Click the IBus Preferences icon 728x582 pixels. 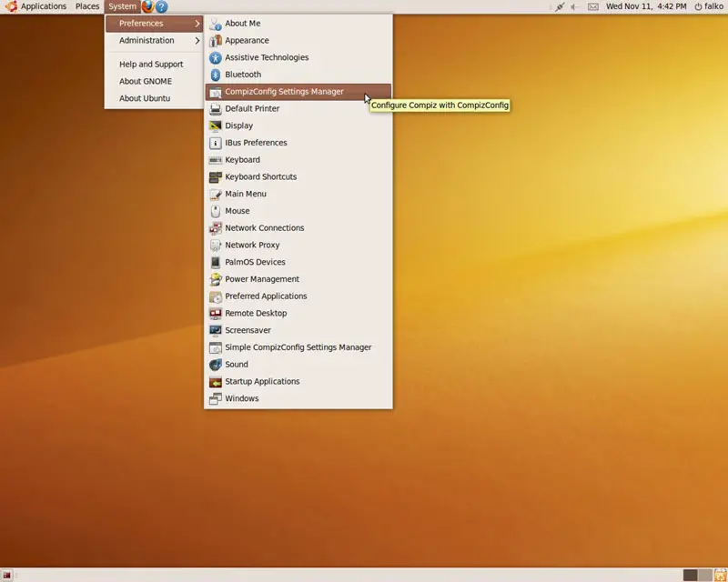pos(215,143)
